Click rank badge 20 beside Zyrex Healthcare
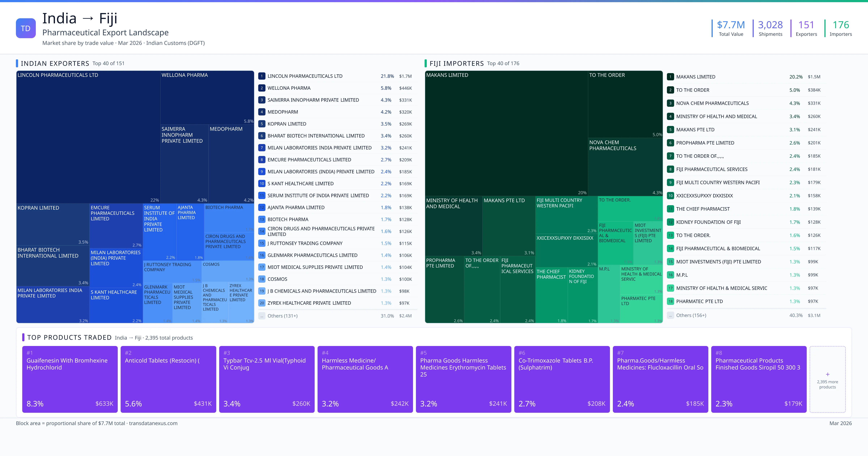This screenshot has width=868, height=456. tap(261, 303)
